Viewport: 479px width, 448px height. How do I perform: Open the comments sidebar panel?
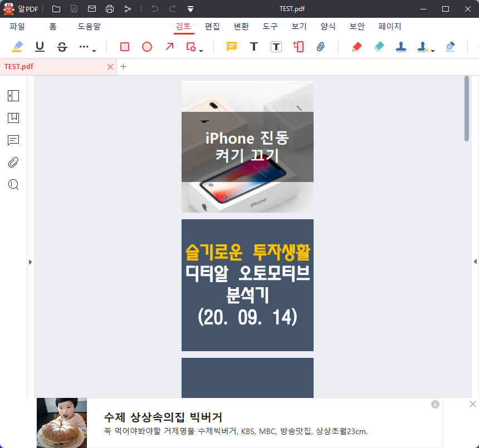point(13,140)
